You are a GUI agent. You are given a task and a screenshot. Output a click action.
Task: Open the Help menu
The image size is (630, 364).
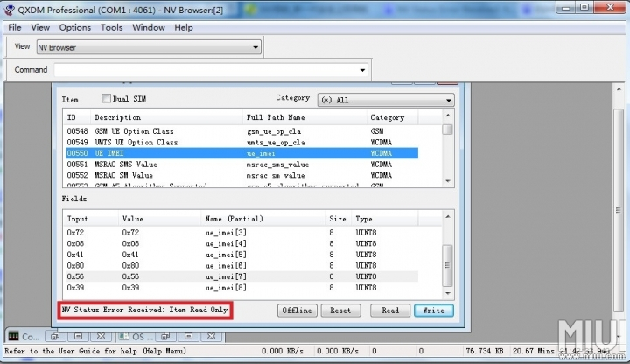[184, 27]
